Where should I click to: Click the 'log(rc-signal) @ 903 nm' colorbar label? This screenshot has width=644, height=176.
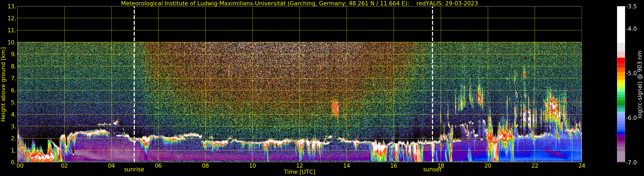tap(640, 84)
